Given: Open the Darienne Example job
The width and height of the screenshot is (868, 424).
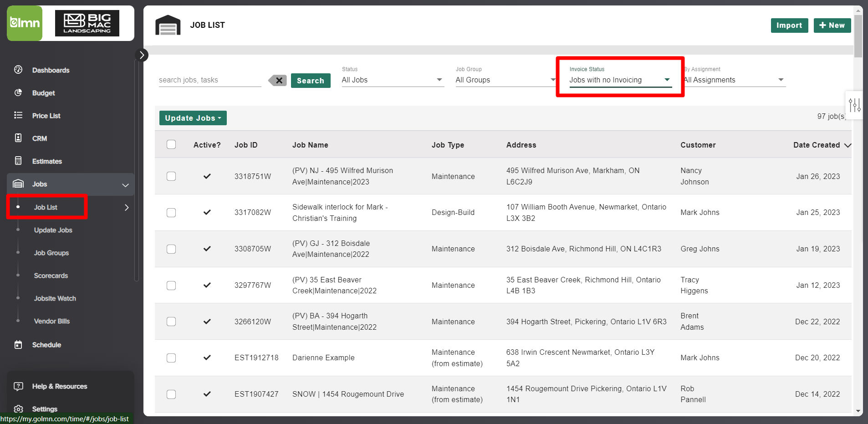Looking at the screenshot, I should click(323, 358).
